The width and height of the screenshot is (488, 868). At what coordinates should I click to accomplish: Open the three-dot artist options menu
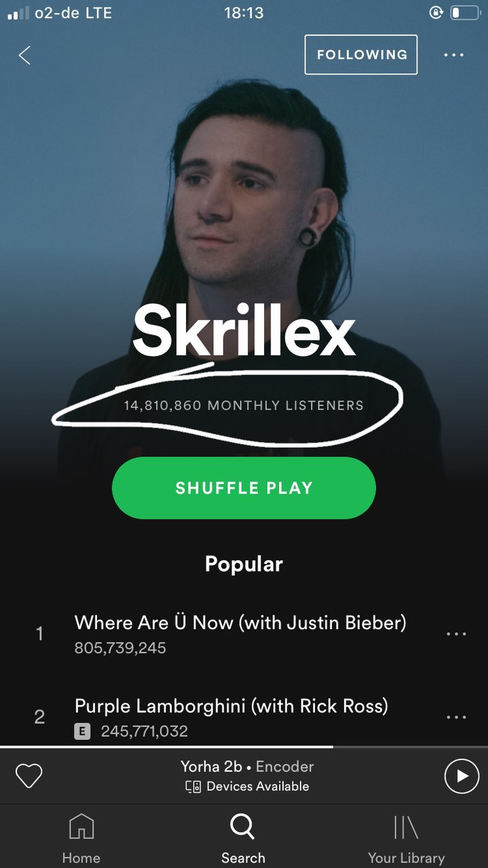pos(454,55)
